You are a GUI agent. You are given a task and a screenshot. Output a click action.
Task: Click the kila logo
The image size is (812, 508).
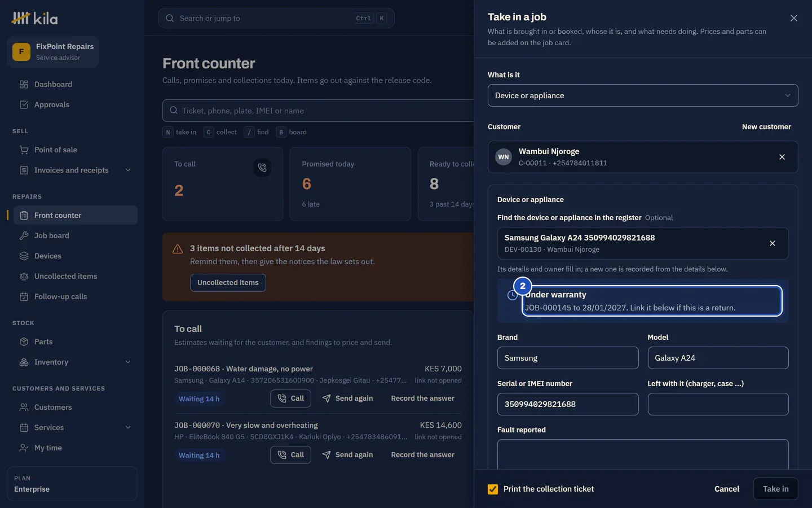tap(34, 18)
